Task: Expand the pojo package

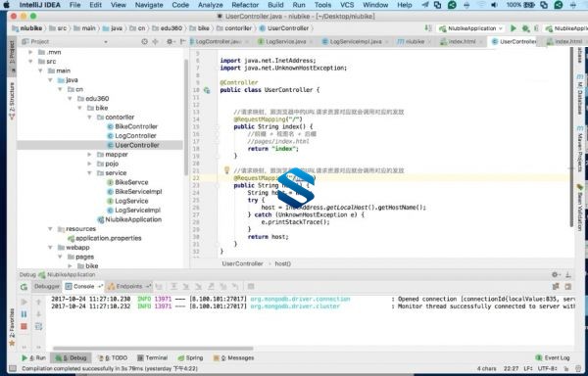Action: coord(89,164)
